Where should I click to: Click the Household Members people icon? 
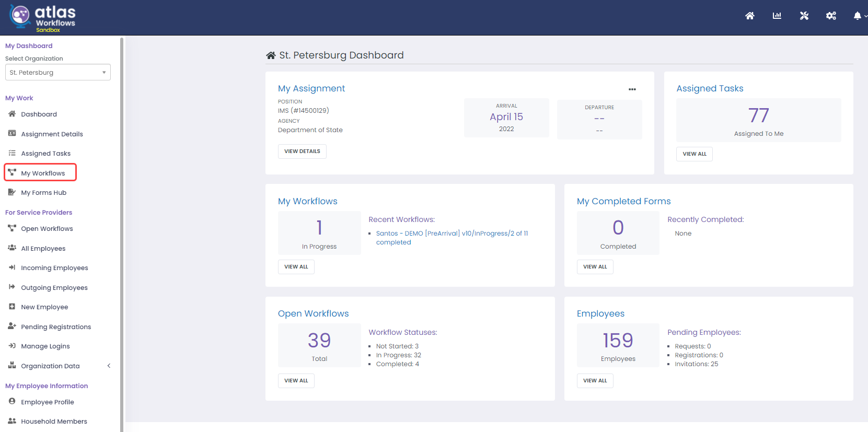[12, 421]
